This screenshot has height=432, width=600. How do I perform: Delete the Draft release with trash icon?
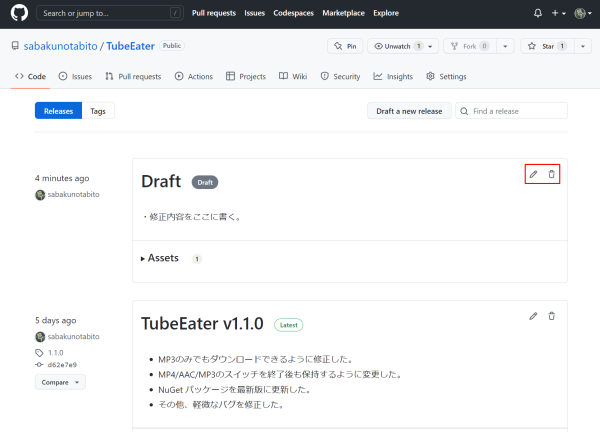pyautogui.click(x=551, y=174)
